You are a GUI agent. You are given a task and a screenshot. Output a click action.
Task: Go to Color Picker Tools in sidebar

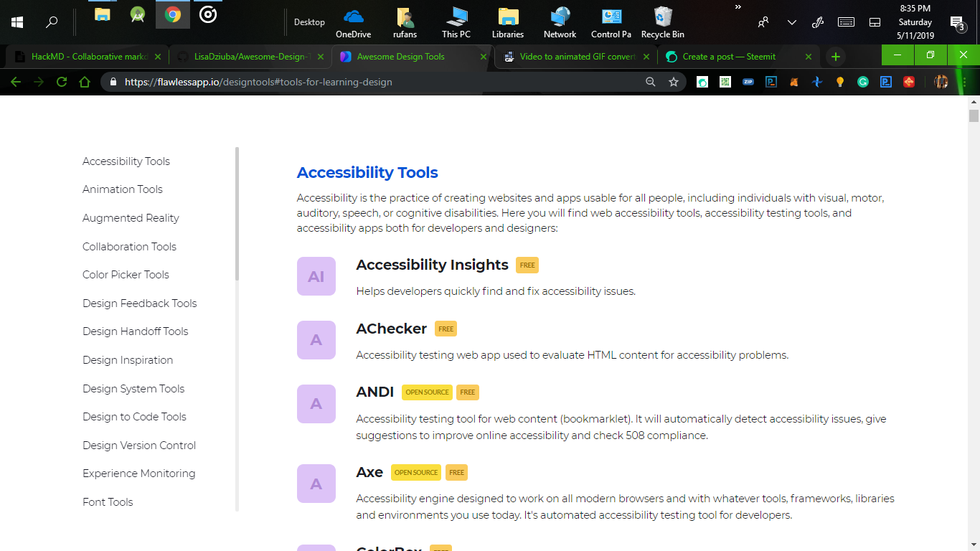(126, 275)
